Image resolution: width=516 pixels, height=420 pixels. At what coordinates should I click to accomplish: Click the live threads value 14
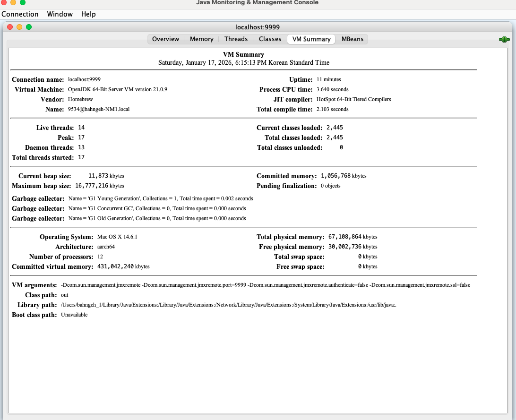click(81, 127)
